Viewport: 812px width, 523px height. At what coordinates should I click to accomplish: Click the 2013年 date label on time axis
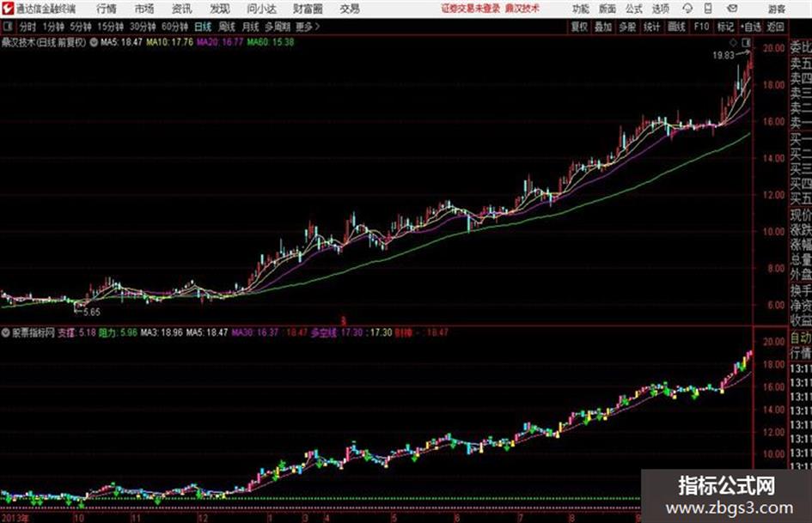[x=15, y=518]
